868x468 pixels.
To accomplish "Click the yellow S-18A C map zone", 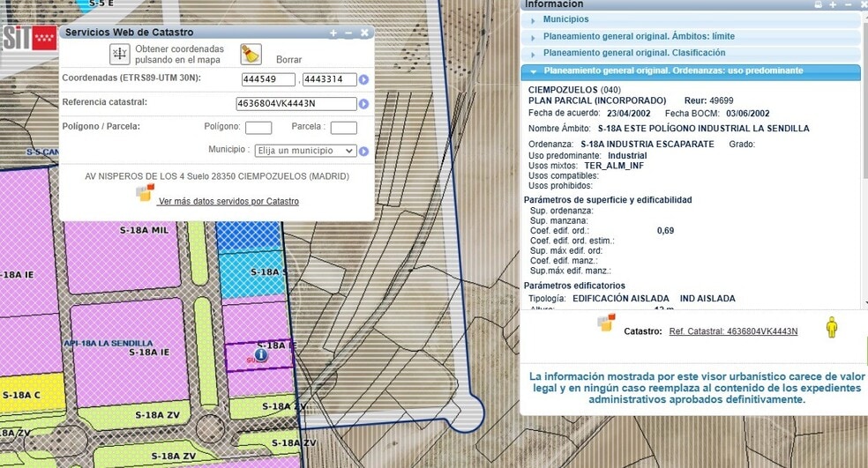I will click(31, 394).
